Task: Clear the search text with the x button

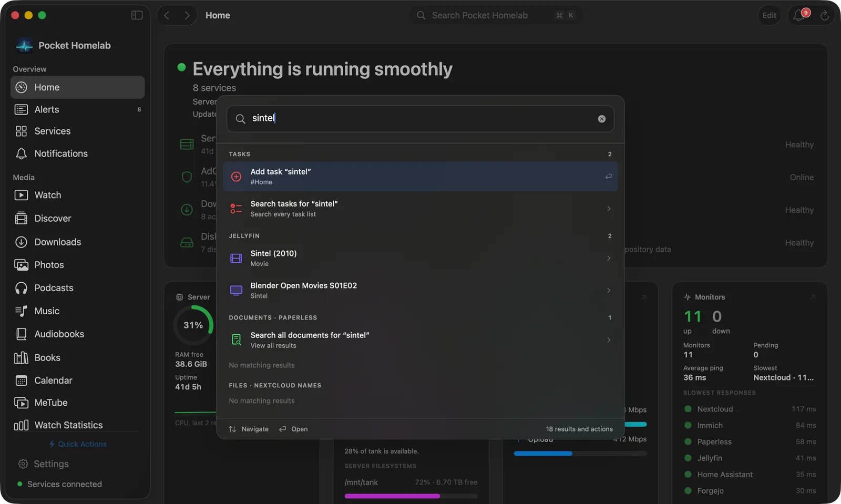Action: pos(602,119)
